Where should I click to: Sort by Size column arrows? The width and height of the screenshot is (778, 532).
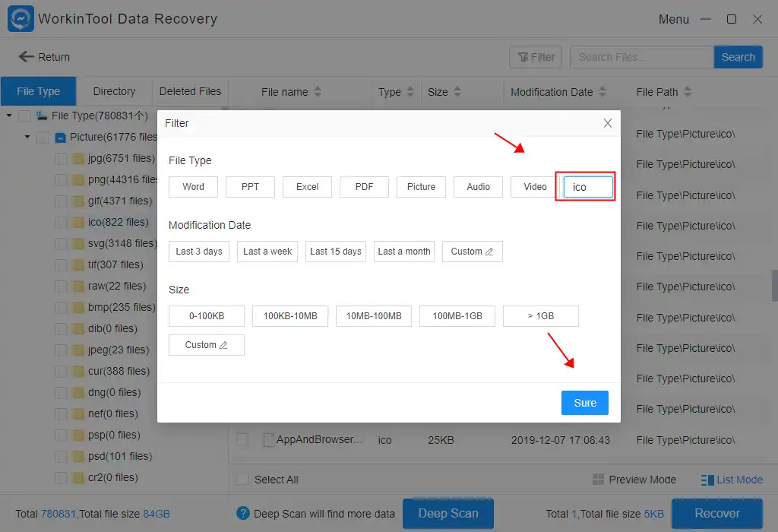pyautogui.click(x=457, y=92)
